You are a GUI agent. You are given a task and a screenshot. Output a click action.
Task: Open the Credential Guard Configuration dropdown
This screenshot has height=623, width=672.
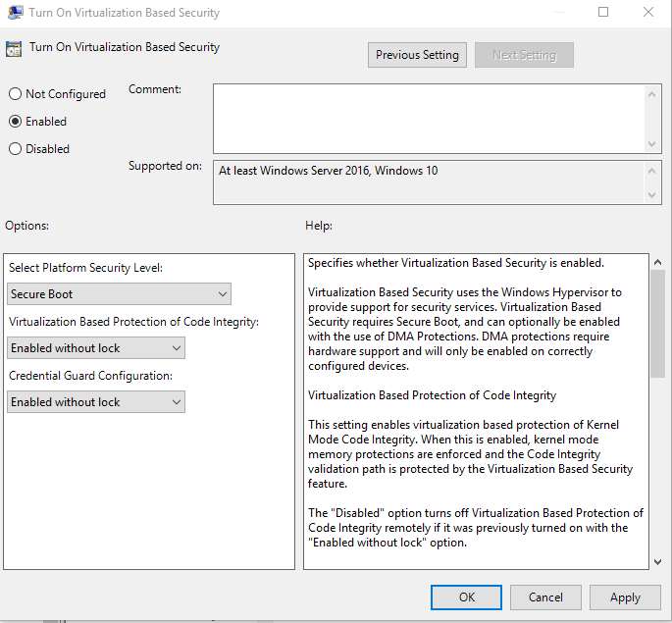point(96,402)
